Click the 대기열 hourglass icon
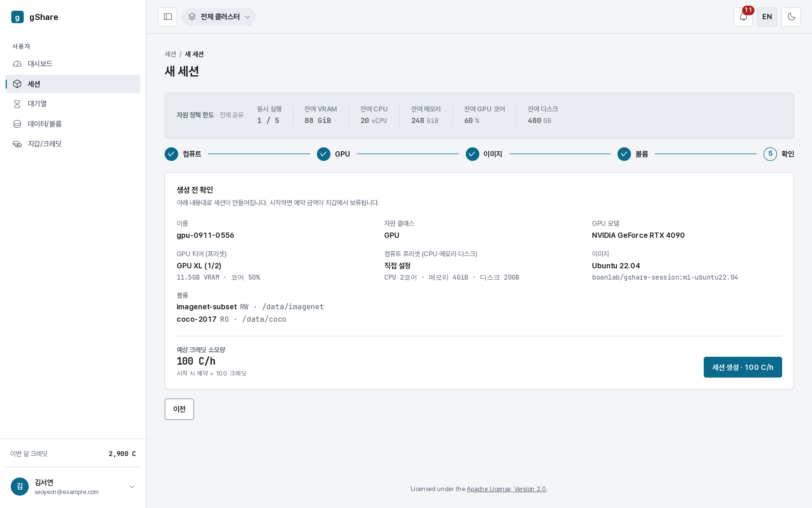This screenshot has width=812, height=508. coord(17,104)
